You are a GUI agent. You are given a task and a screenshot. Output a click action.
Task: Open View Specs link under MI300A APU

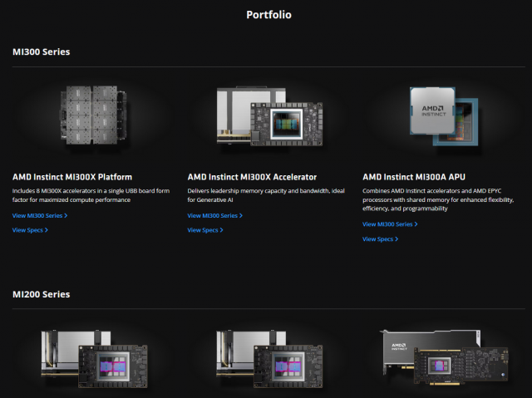(x=380, y=239)
